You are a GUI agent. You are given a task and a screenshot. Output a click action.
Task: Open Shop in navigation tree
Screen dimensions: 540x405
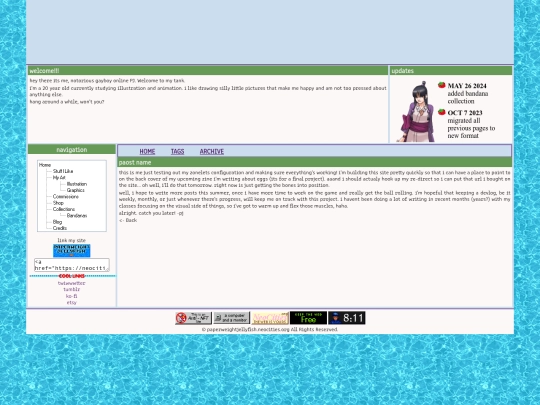point(58,203)
